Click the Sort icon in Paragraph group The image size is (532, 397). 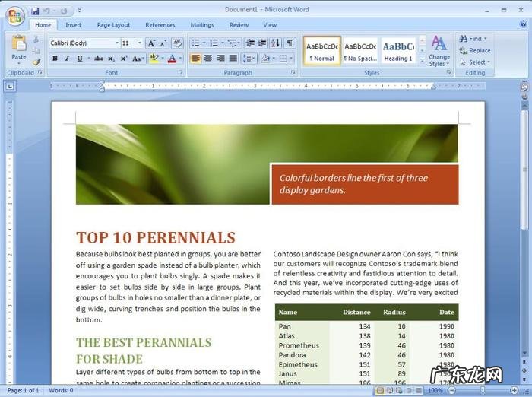[x=275, y=43]
